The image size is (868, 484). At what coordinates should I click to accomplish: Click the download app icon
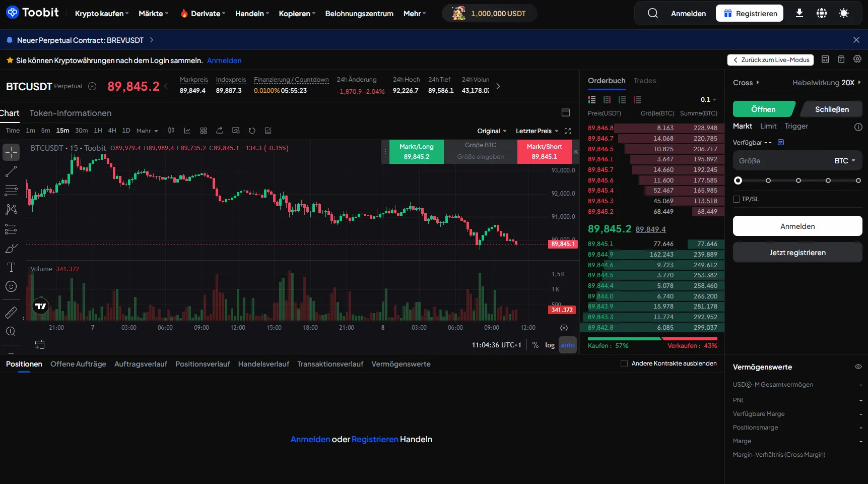799,13
